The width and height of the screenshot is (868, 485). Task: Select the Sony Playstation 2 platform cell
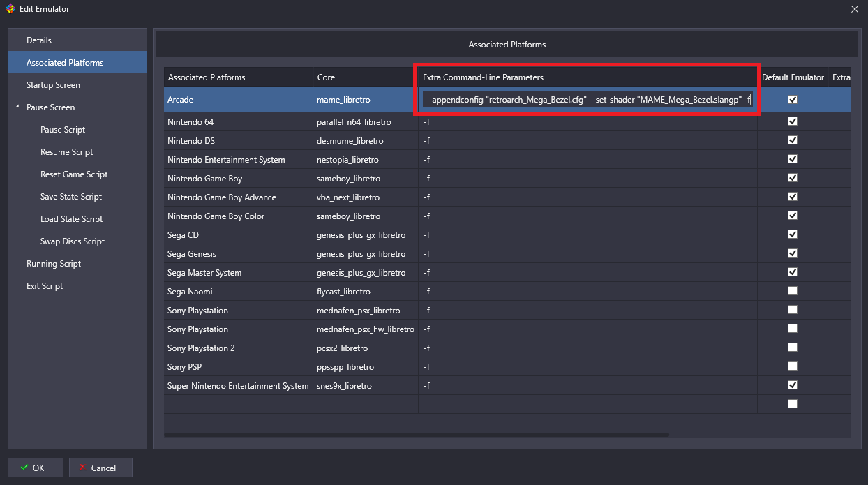pyautogui.click(x=239, y=348)
